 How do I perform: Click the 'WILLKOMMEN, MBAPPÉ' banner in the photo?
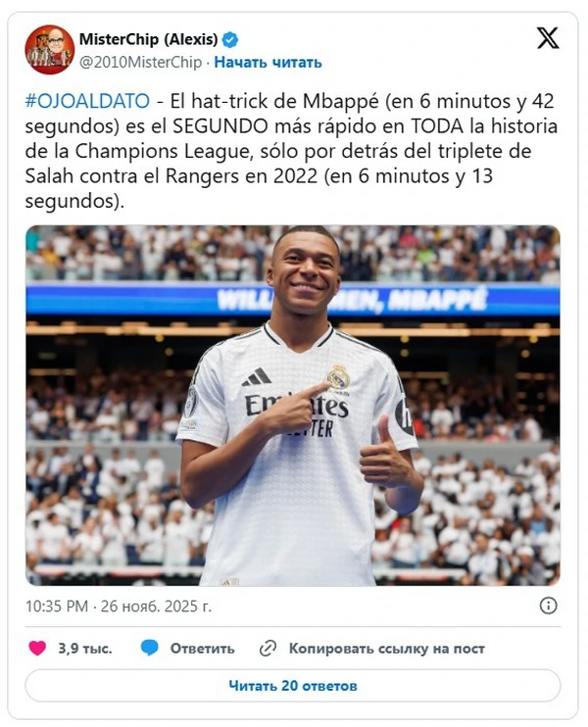click(352, 300)
